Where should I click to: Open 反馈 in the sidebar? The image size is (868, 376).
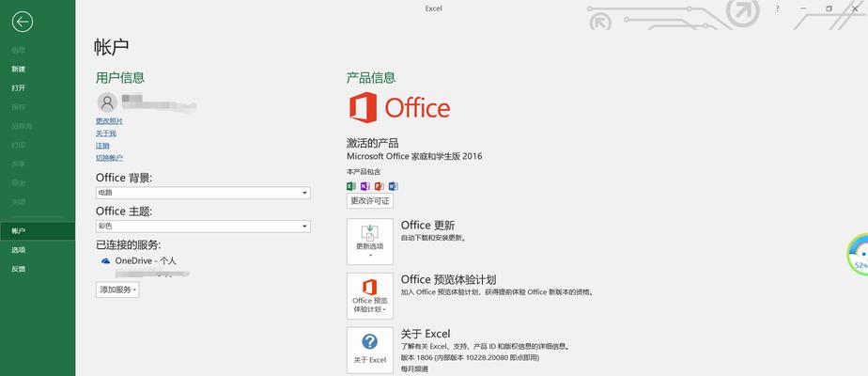tap(18, 269)
